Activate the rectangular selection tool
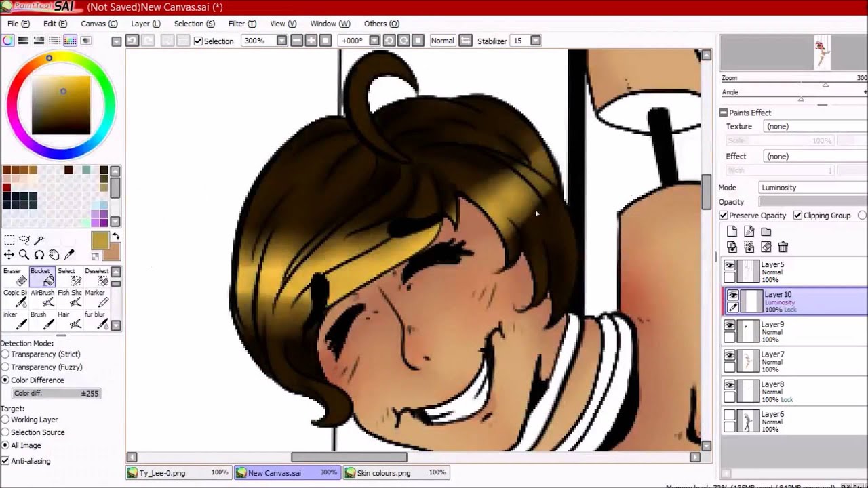 click(x=9, y=240)
